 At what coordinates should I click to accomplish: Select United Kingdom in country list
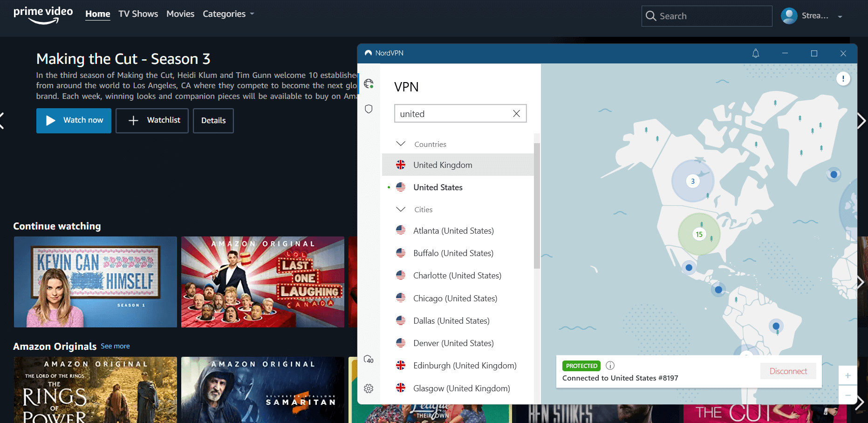click(458, 165)
